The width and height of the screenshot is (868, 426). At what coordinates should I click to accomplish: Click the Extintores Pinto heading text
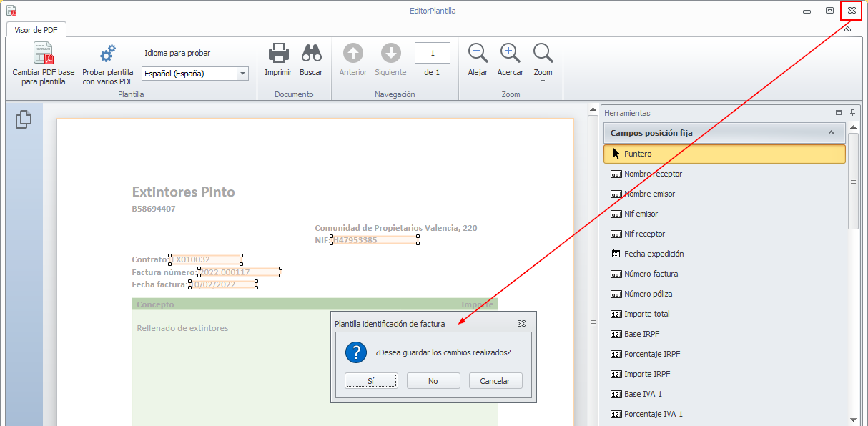pyautogui.click(x=184, y=192)
